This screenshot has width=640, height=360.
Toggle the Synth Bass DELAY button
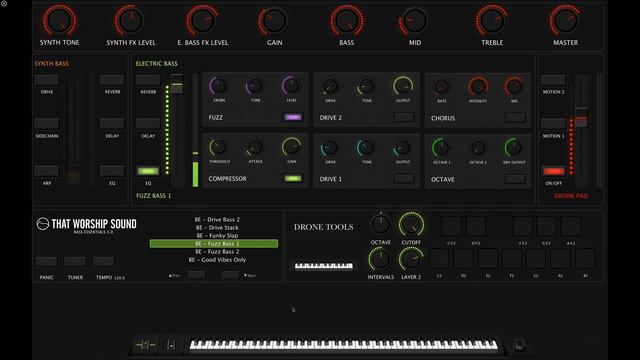112,124
